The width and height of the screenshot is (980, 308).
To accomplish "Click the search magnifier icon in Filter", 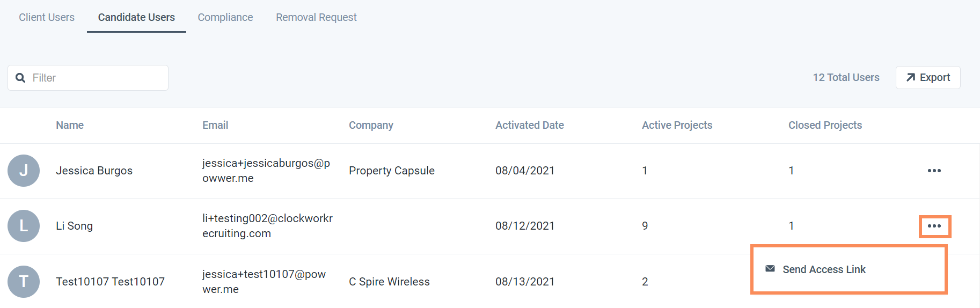I will [20, 78].
